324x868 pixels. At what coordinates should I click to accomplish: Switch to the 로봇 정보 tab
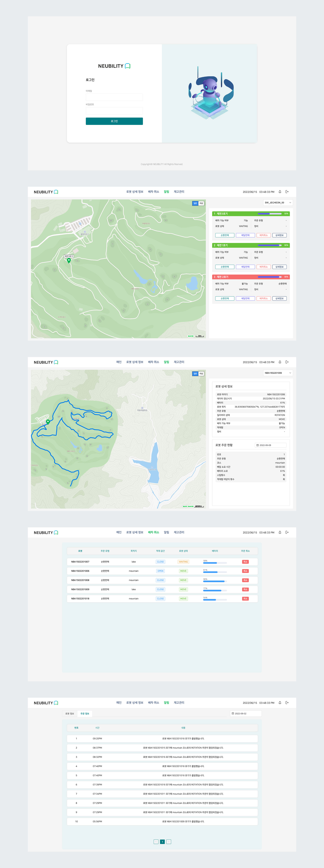(70, 713)
